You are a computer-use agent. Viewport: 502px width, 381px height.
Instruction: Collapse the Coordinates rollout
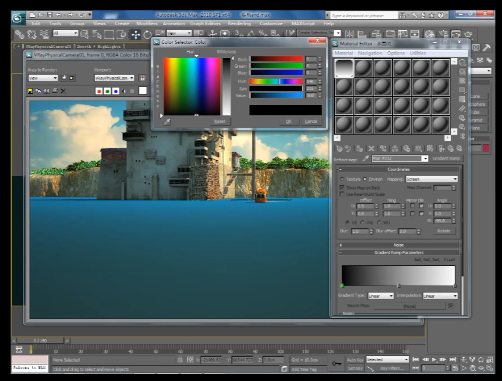point(399,170)
